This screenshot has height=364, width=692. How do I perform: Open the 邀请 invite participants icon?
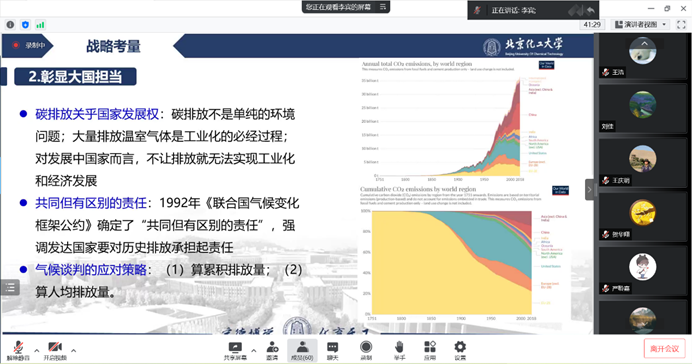pos(272,351)
